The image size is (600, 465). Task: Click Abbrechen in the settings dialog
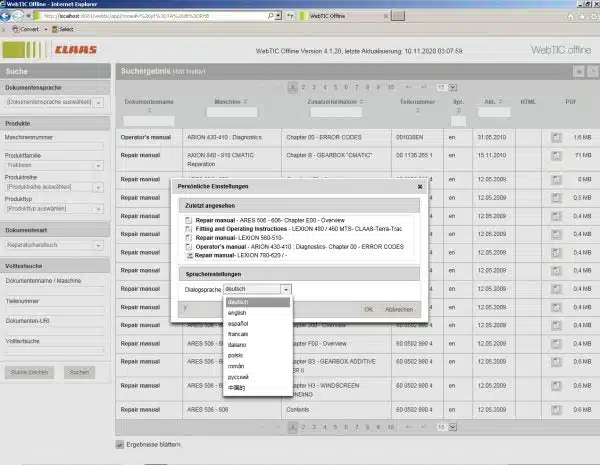click(399, 309)
